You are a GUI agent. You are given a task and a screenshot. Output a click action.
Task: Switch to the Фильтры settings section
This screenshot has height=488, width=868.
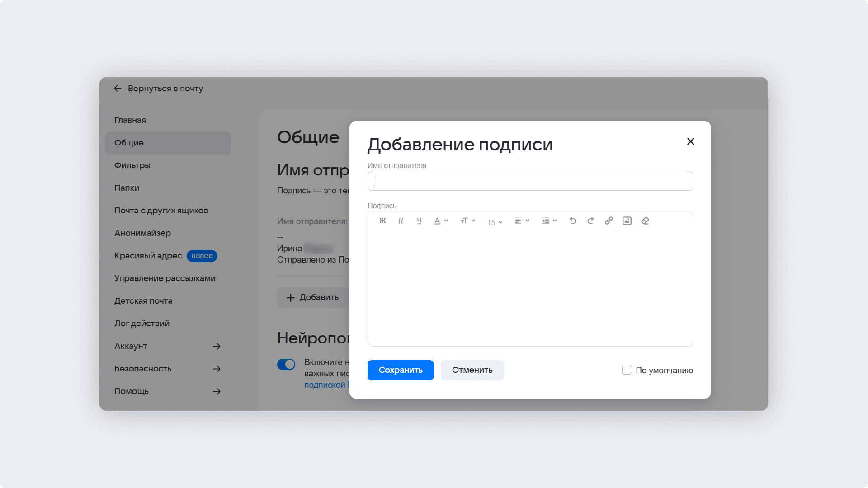pos(132,165)
